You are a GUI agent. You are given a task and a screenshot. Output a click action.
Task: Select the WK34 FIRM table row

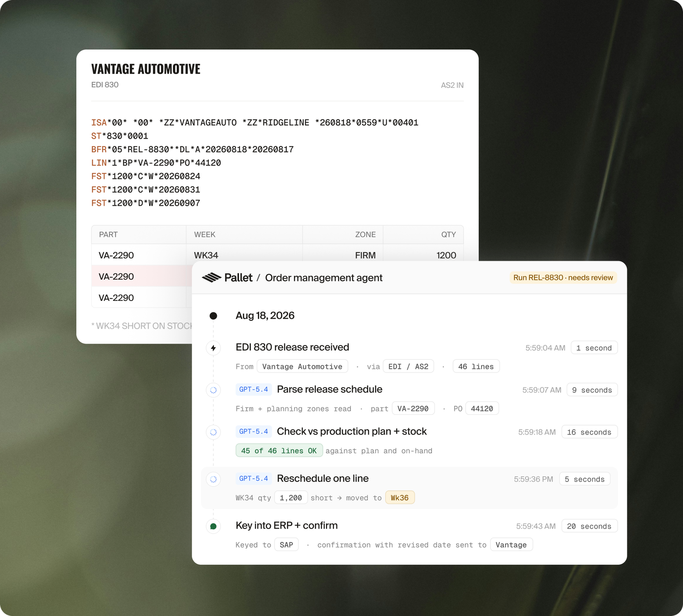277,255
